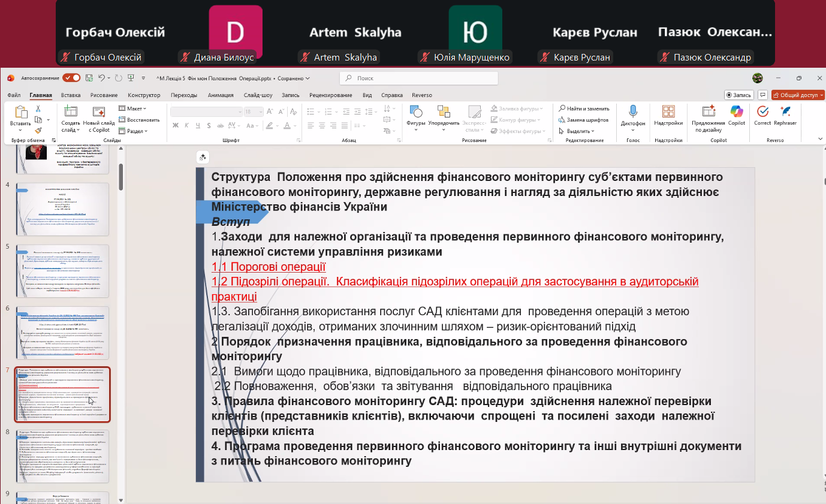Switch to the Вставка tab
Image resolution: width=826 pixels, height=504 pixels.
71,95
